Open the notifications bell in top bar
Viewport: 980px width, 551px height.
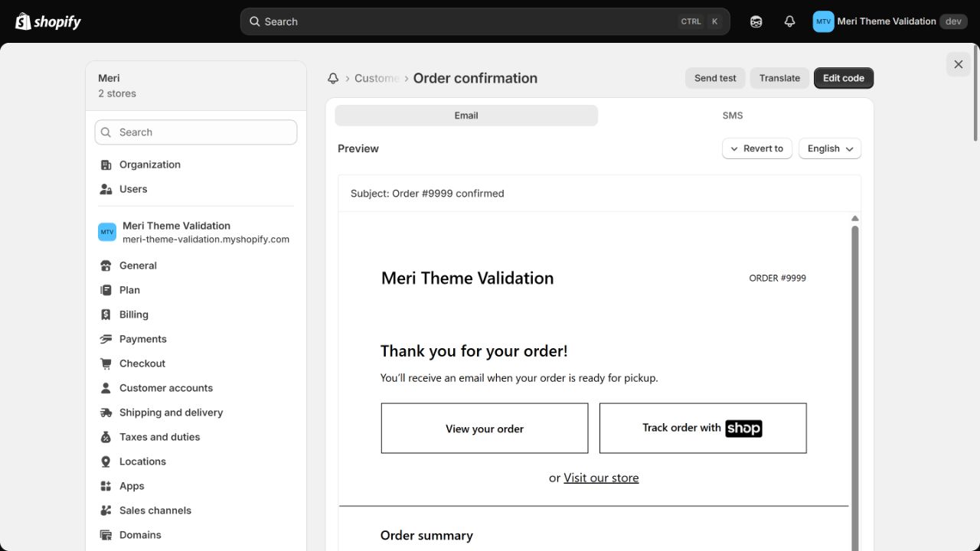[789, 21]
